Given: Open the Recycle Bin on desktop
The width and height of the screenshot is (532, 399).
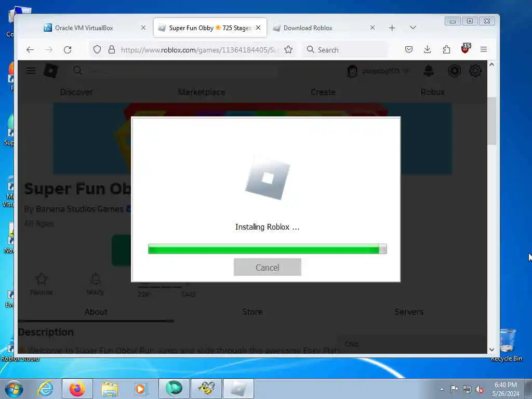Looking at the screenshot, I should (x=507, y=344).
